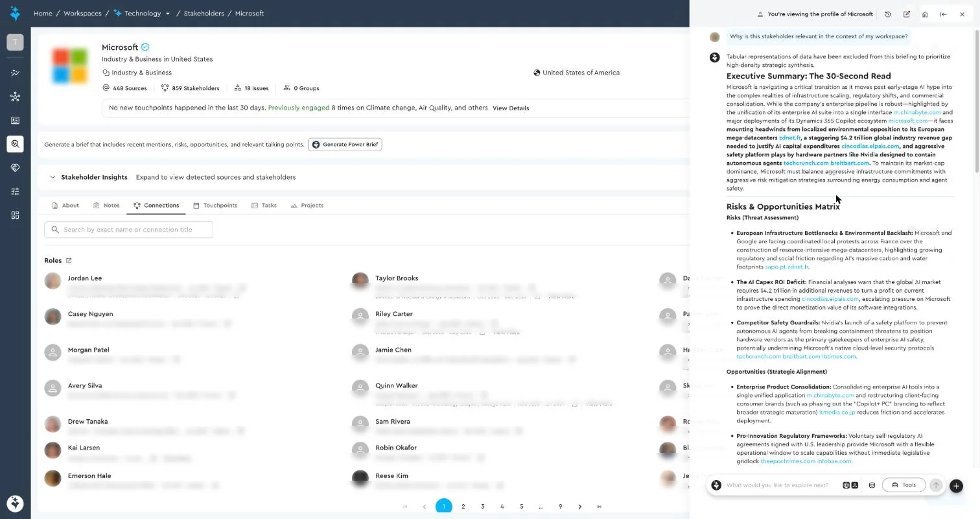Open the trends sparkline icon in the sidebar

pyautogui.click(x=15, y=73)
